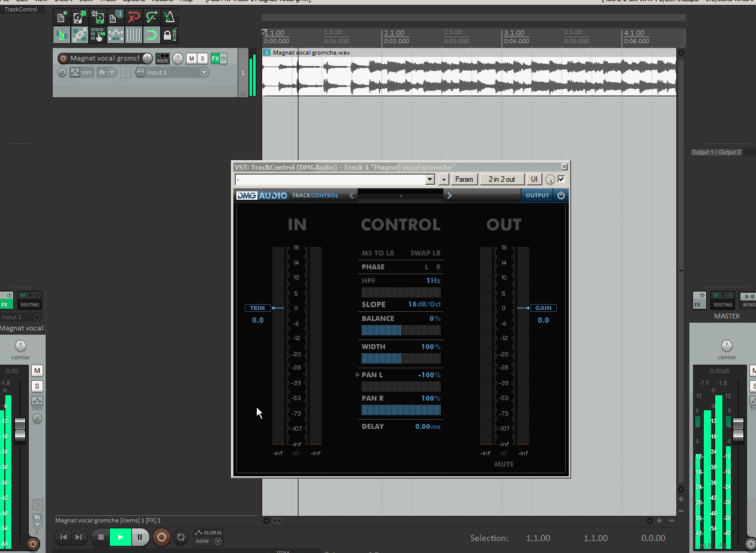Click the GAIN handle in OUT section

(x=543, y=308)
